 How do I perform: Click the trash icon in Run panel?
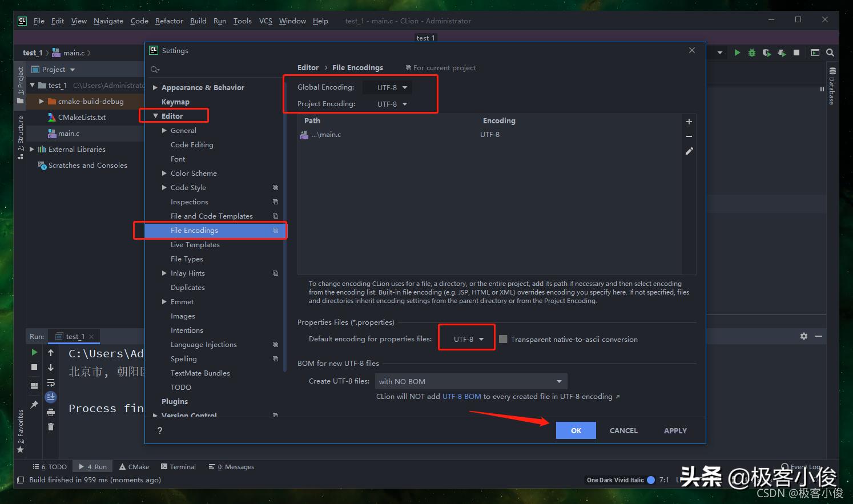click(51, 426)
